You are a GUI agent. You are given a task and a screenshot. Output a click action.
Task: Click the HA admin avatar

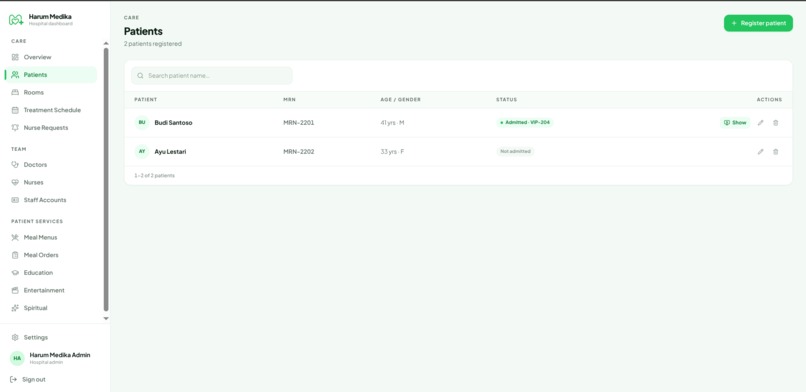click(17, 358)
